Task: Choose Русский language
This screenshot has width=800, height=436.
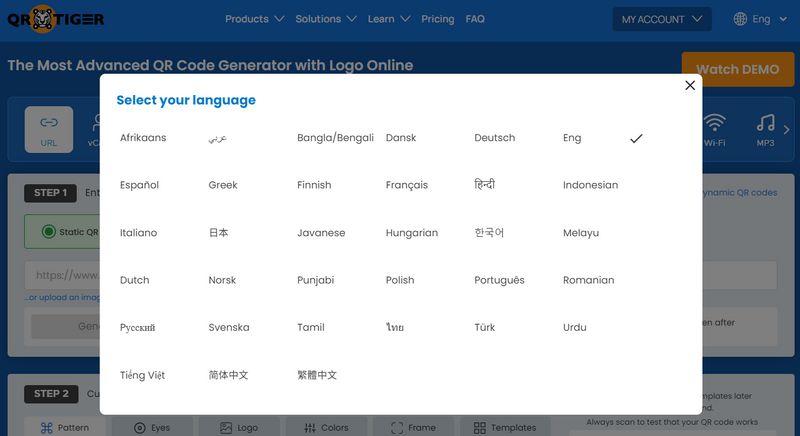Action: tap(137, 327)
